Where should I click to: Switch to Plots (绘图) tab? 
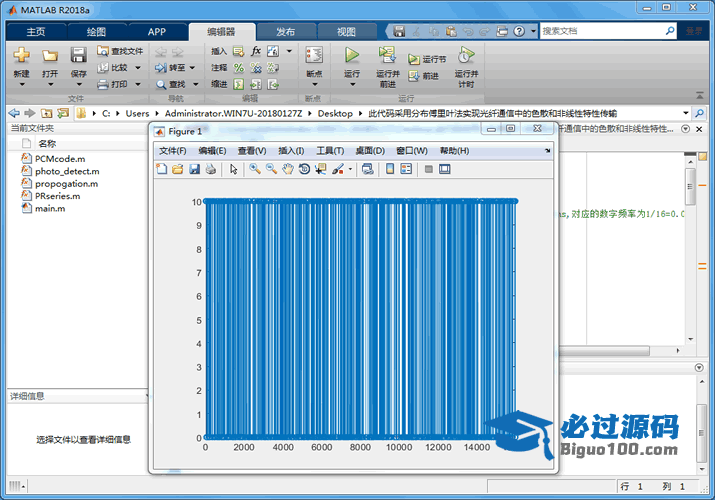(x=96, y=31)
